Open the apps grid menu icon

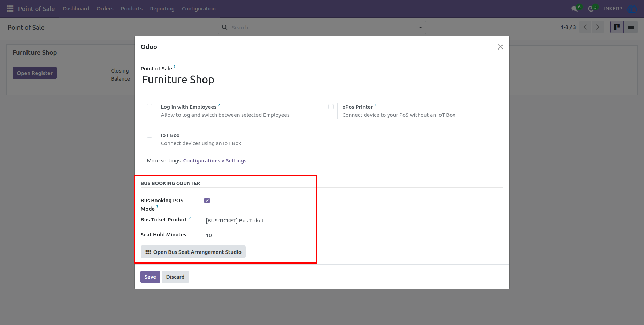click(10, 8)
